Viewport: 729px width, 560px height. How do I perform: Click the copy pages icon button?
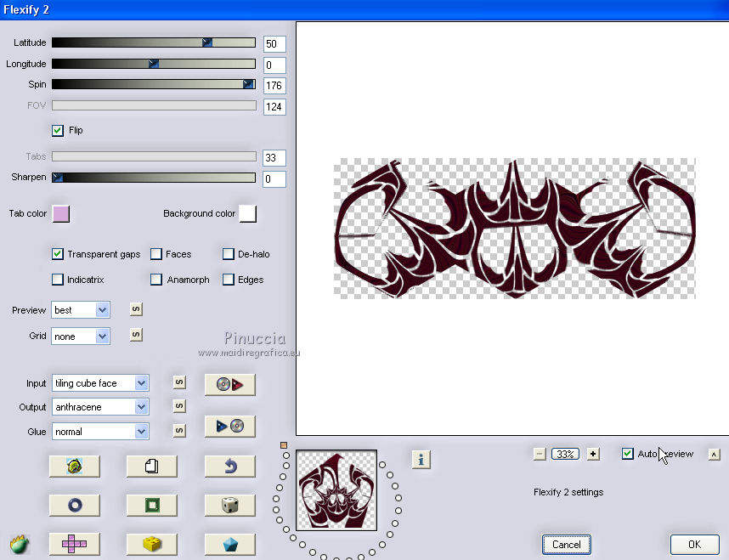click(151, 466)
